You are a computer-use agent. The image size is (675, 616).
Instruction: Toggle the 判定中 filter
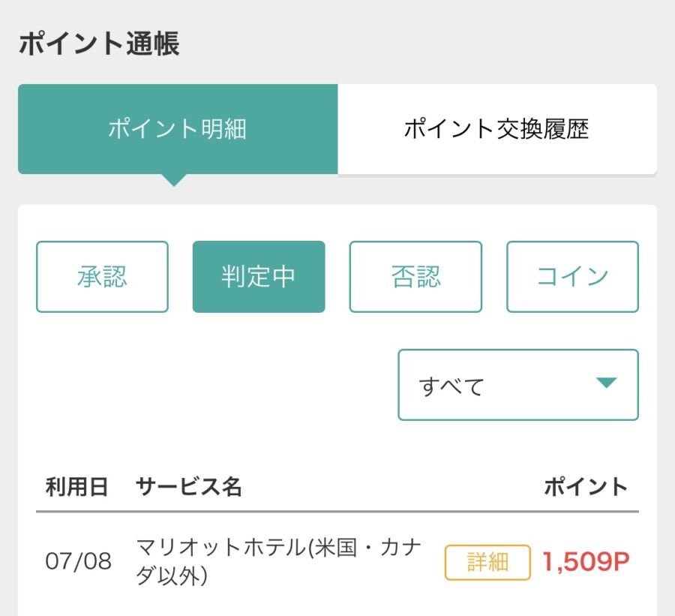point(259,277)
